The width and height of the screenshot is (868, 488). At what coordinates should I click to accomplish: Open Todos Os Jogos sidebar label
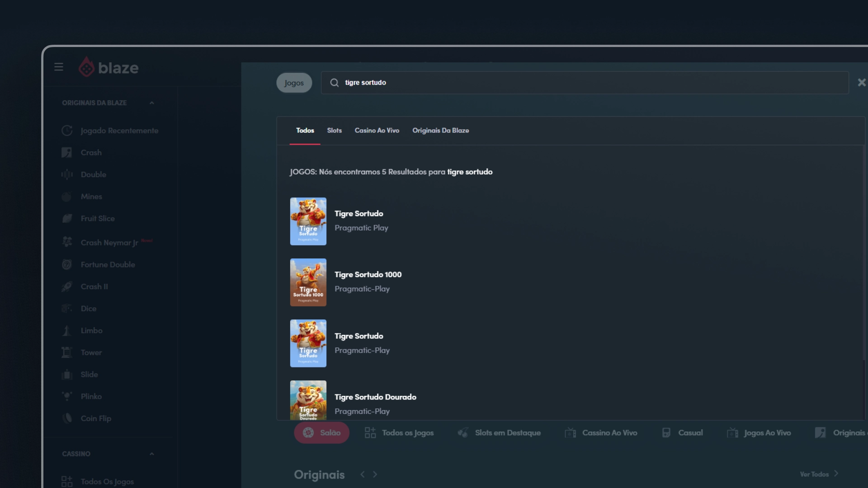click(107, 482)
